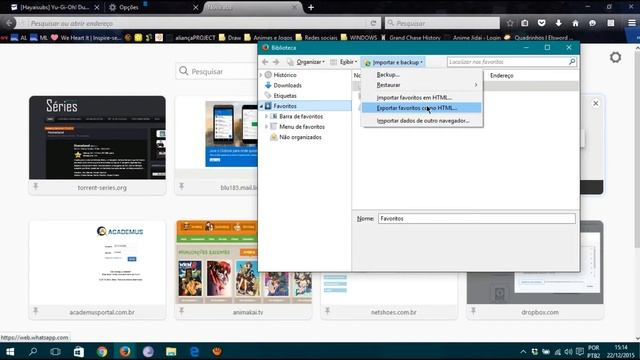Open the Redes sociais bookmarks folder
This screenshot has height=360, width=640.
[317, 38]
